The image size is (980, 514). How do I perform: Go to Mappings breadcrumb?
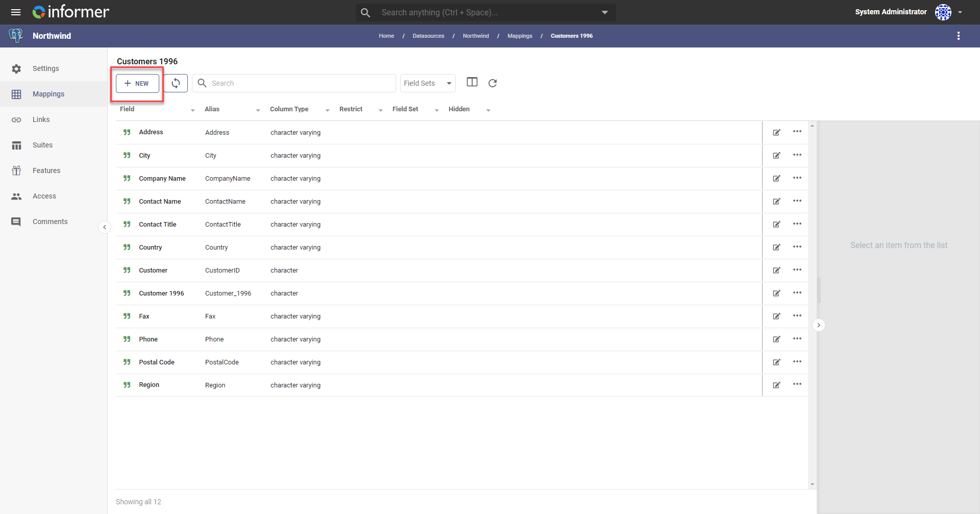(520, 36)
